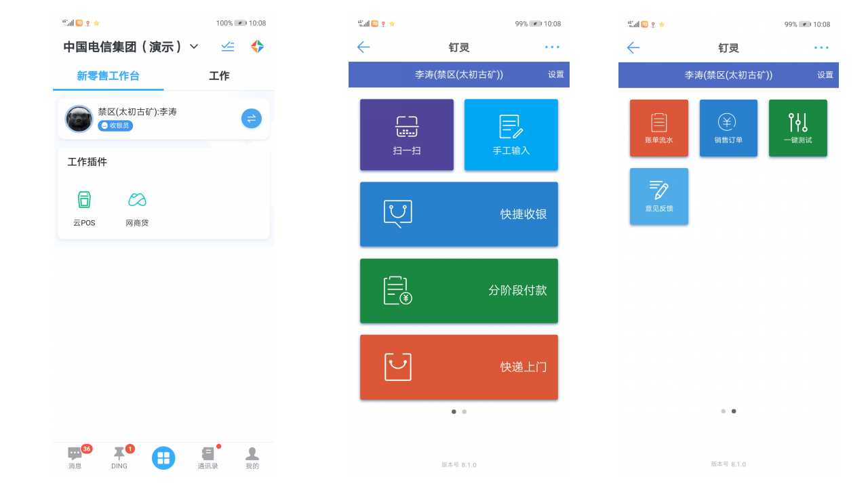
Task: Tap 版本号 8.1.0 text on middle screen
Action: pyautogui.click(x=459, y=465)
